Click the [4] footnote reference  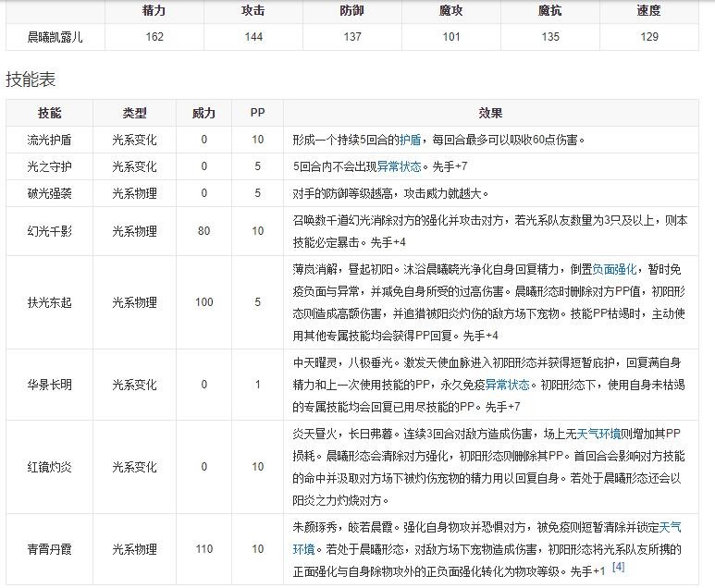pos(619,567)
